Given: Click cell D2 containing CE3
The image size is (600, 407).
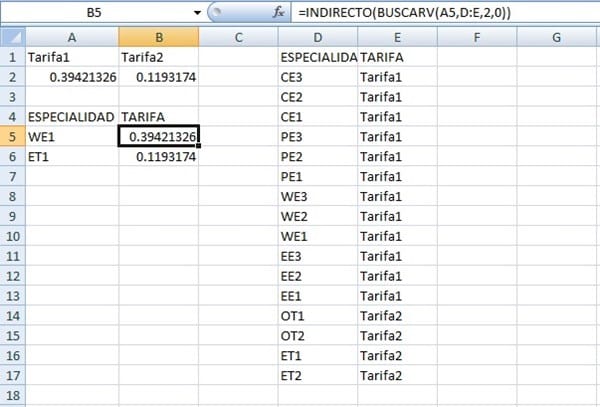Looking at the screenshot, I should tap(318, 77).
